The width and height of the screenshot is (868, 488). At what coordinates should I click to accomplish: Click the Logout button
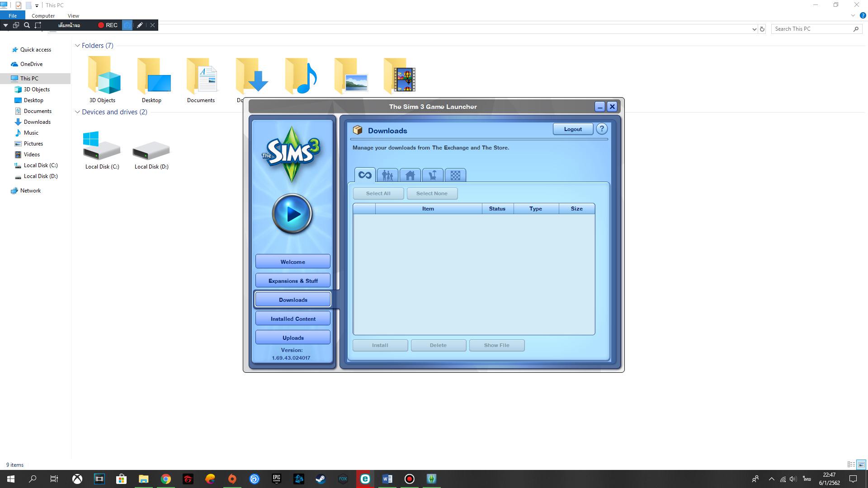(573, 129)
